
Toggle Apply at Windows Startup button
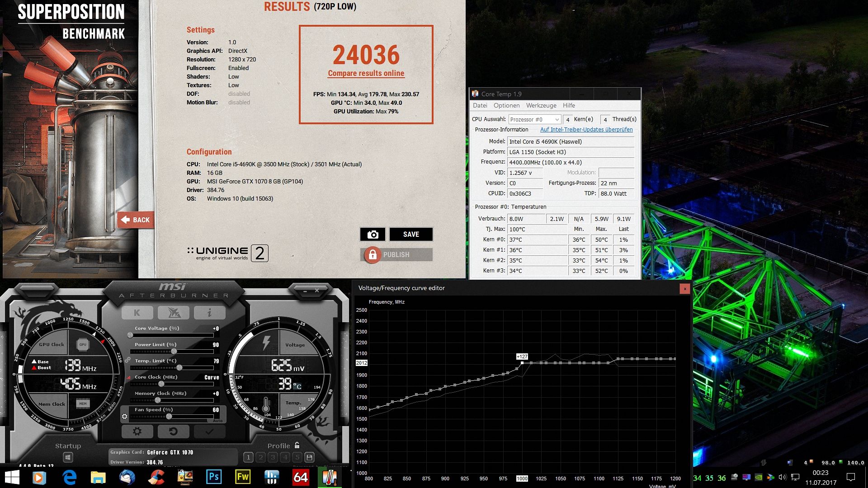click(68, 457)
